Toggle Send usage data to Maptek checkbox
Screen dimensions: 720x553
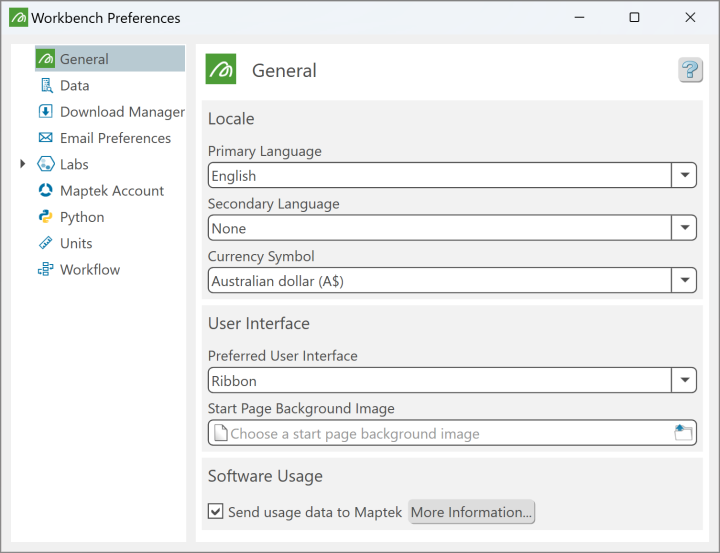(216, 512)
